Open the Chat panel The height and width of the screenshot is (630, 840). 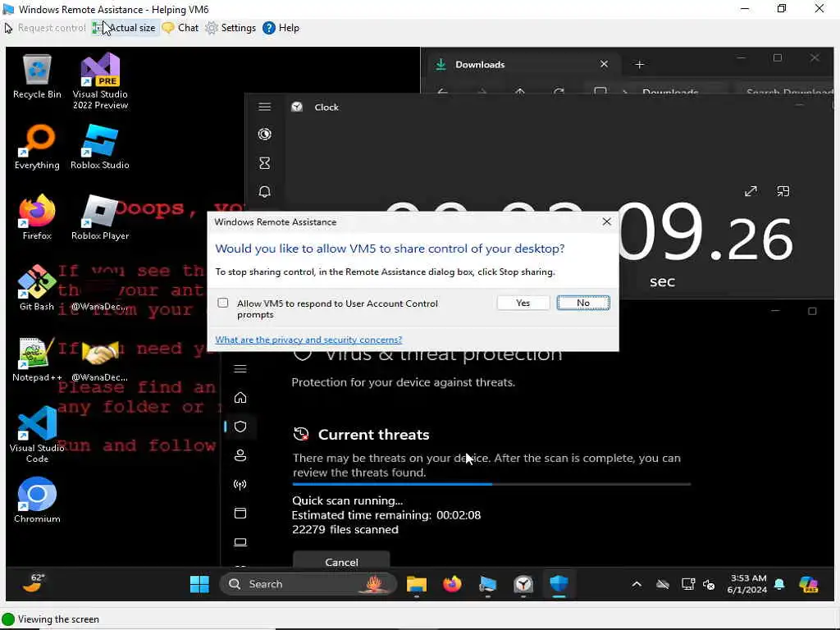pyautogui.click(x=180, y=28)
